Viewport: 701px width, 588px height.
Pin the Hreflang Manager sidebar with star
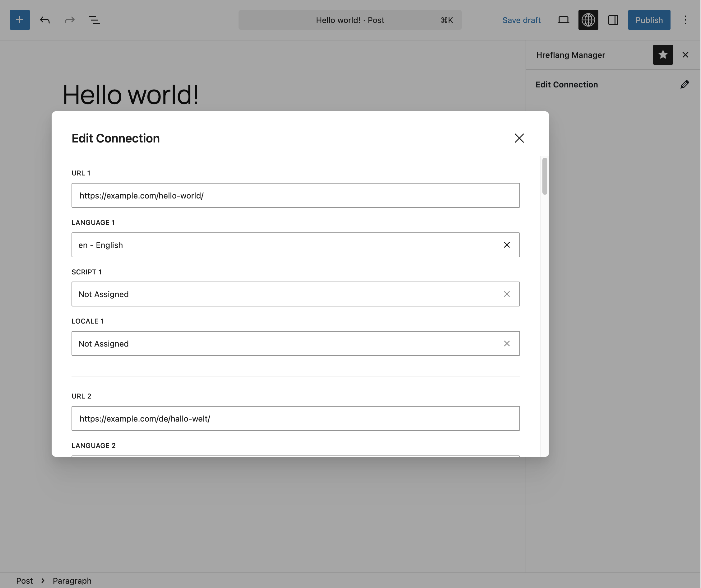[x=663, y=55]
